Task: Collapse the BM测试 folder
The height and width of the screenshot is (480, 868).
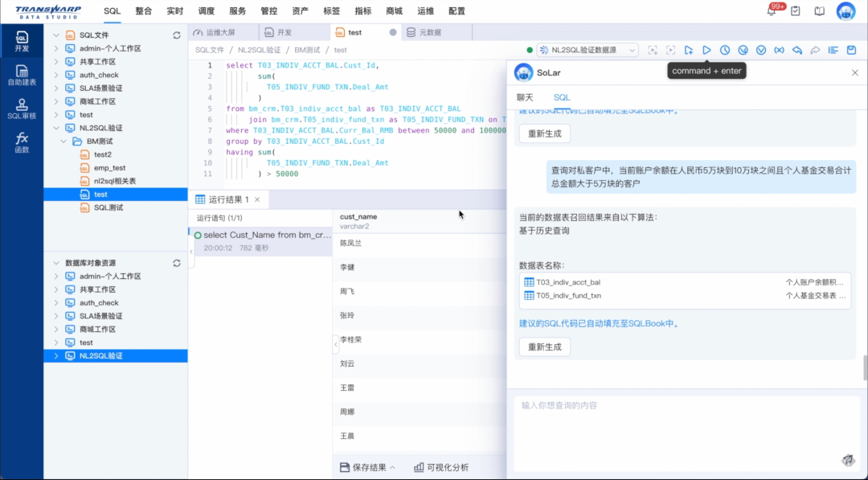Action: (x=63, y=142)
